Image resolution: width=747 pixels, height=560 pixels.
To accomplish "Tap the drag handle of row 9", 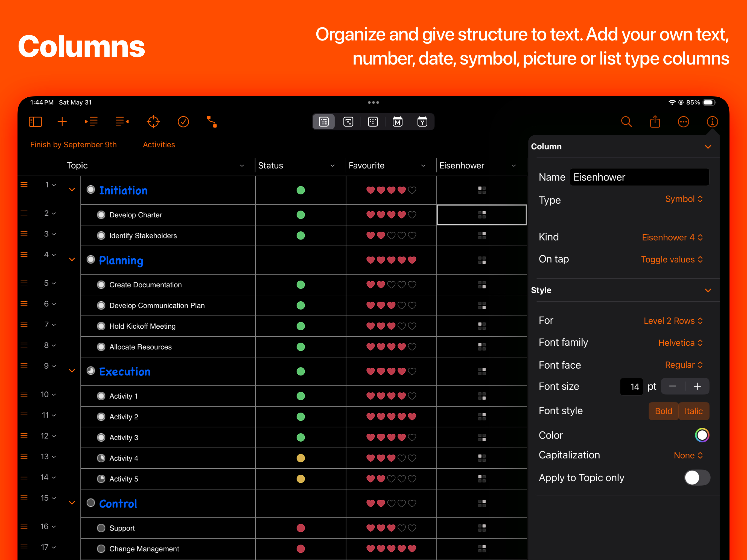I will click(24, 366).
